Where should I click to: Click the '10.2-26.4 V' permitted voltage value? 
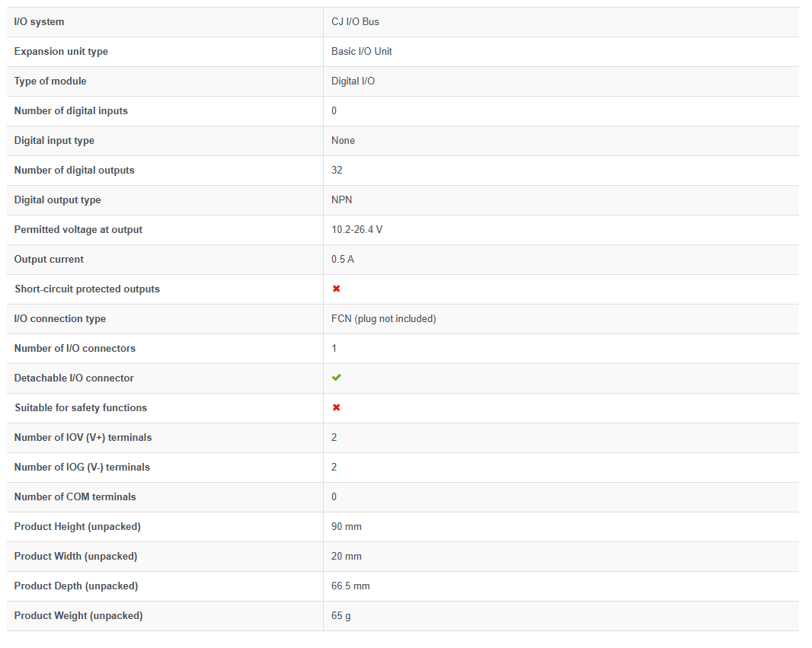[x=356, y=230]
